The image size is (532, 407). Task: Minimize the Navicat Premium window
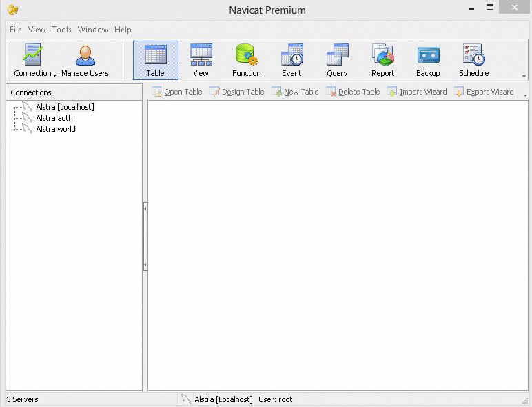tap(471, 8)
